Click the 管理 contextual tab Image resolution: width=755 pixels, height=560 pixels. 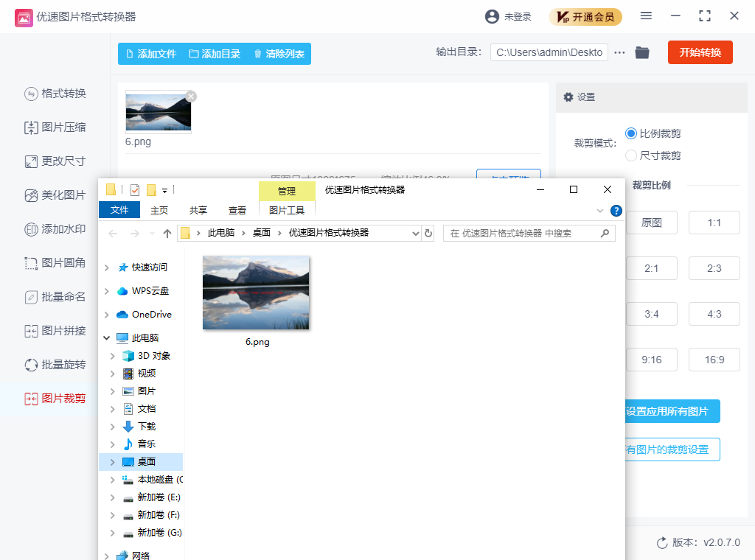287,191
